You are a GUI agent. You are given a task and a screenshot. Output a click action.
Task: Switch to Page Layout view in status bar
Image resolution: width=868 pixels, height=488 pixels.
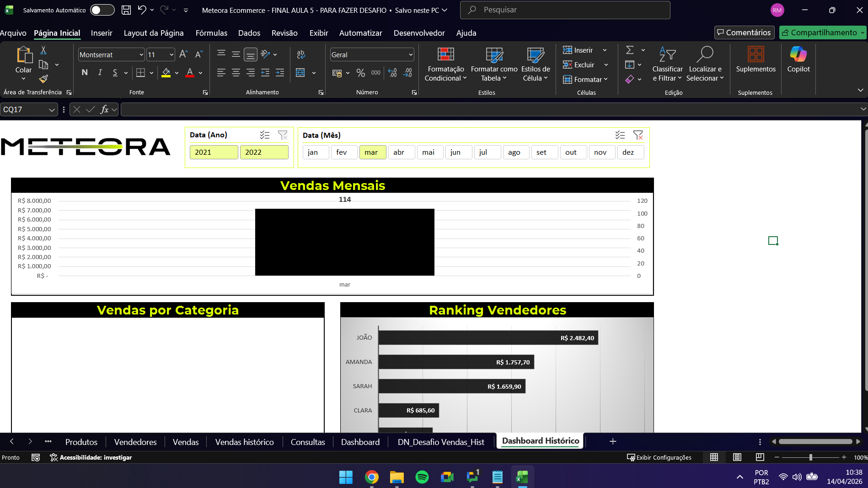point(737,457)
